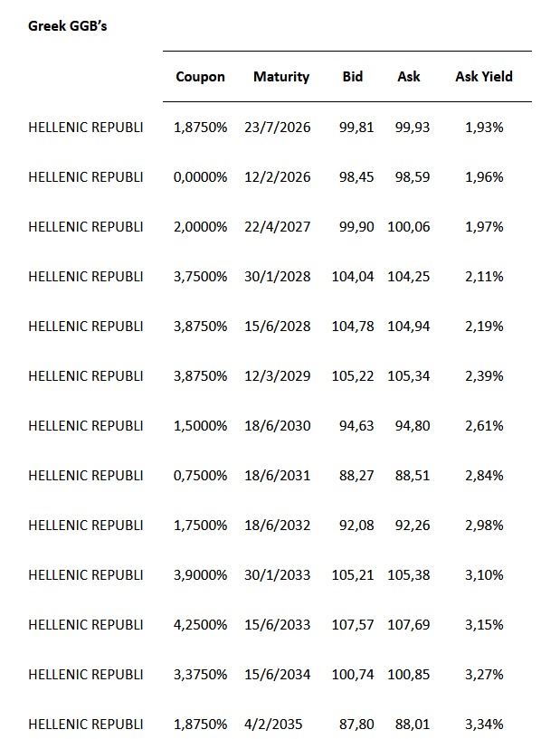The width and height of the screenshot is (560, 739).
Task: Click the Ask column header
Action: 409,77
